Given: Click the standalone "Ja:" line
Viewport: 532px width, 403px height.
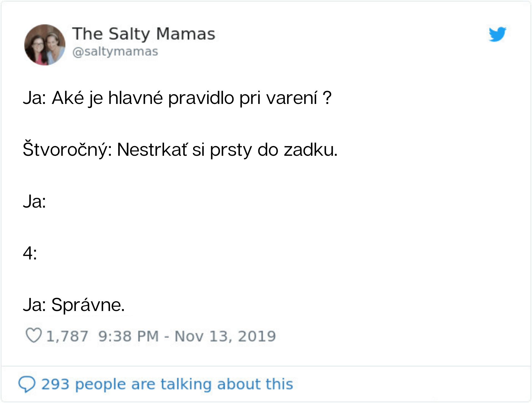Looking at the screenshot, I should point(34,201).
